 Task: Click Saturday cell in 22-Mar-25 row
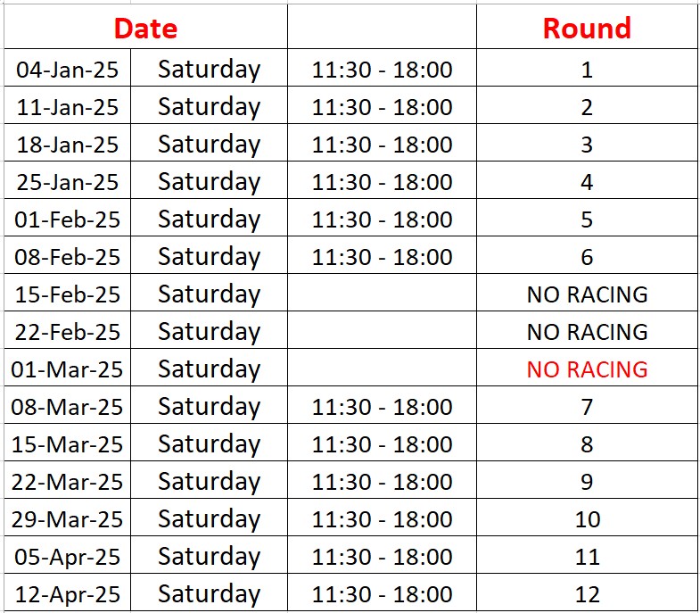point(209,481)
